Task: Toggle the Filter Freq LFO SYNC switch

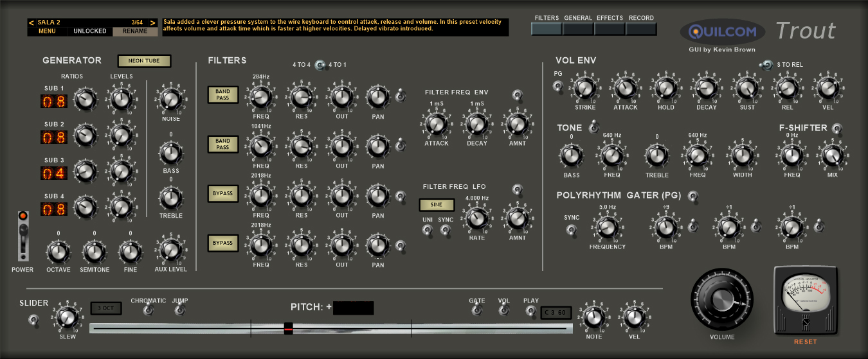Action: [445, 231]
